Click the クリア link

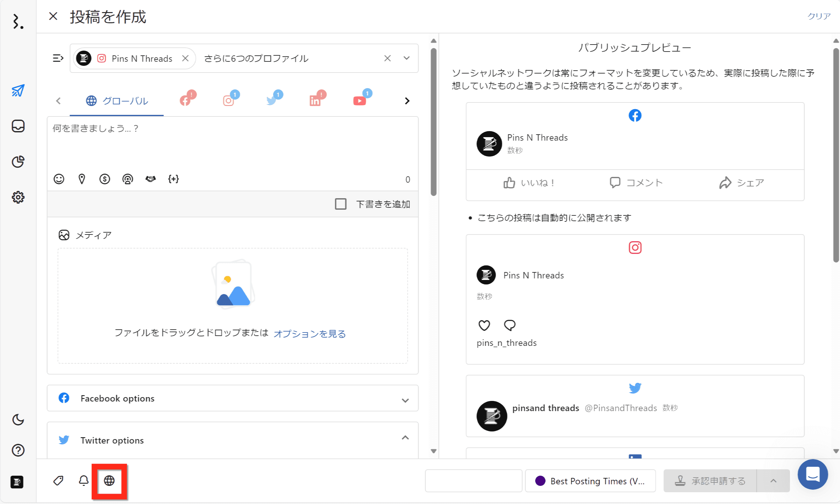tap(819, 16)
